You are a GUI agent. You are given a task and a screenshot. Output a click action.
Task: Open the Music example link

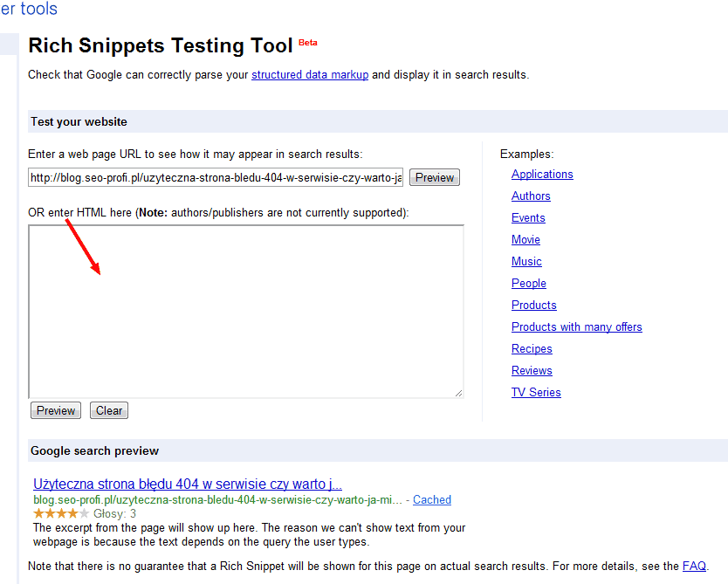pyautogui.click(x=526, y=261)
